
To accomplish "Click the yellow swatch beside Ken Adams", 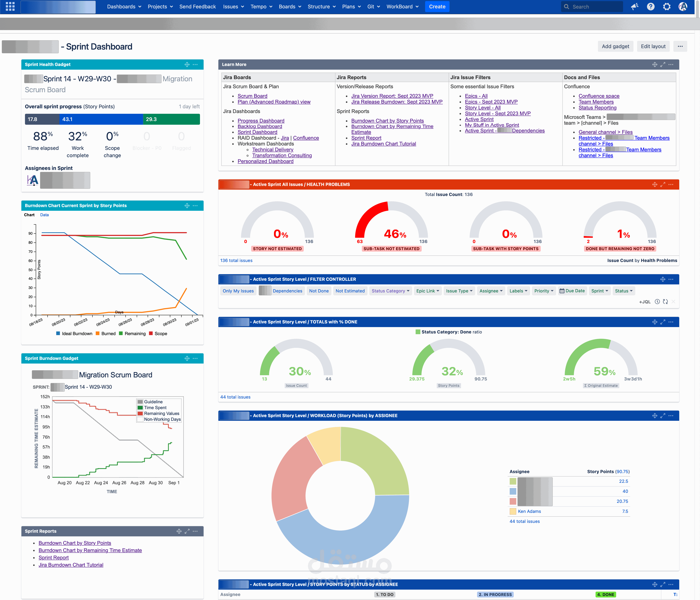I will [x=513, y=512].
